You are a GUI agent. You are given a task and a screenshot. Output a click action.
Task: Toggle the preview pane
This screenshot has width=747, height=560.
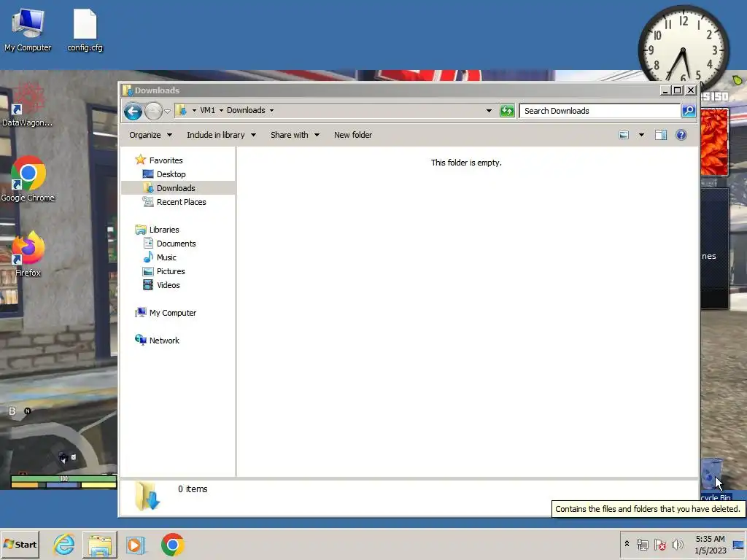[661, 135]
